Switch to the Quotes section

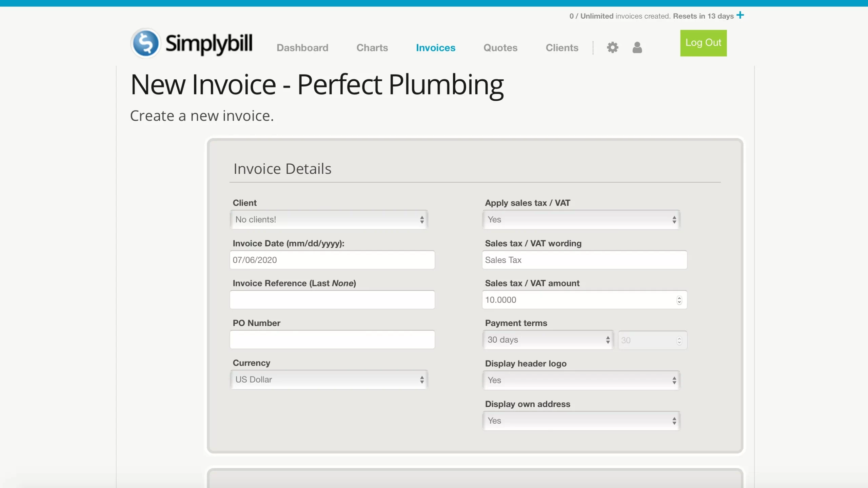[x=500, y=48]
